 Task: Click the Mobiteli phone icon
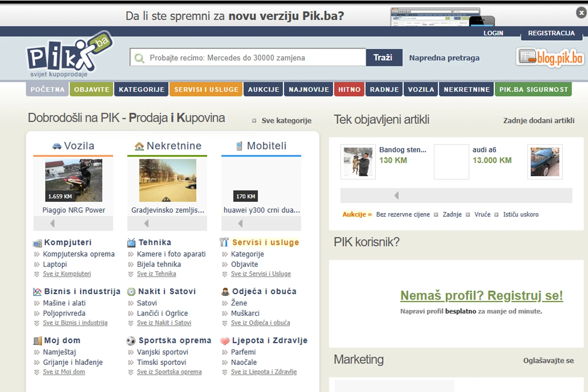tap(239, 146)
